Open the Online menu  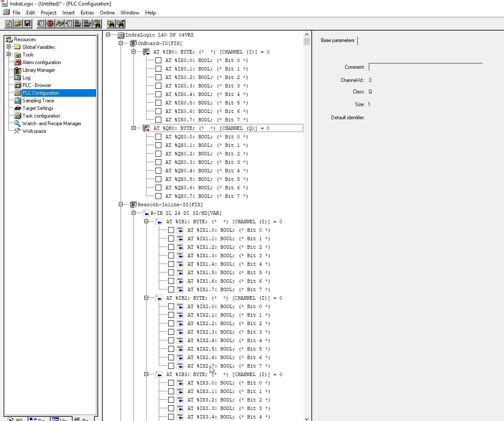point(107,13)
